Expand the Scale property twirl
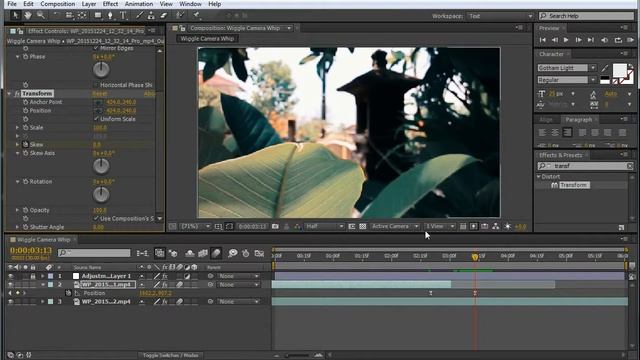This screenshot has width=640, height=360. coord(17,127)
